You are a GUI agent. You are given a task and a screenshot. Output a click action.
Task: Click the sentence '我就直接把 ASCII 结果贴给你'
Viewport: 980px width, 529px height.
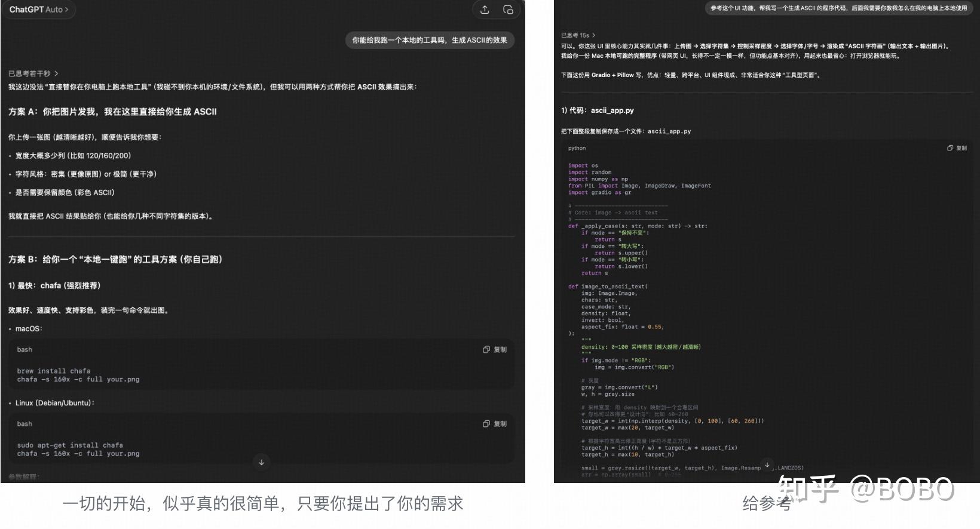pos(111,216)
